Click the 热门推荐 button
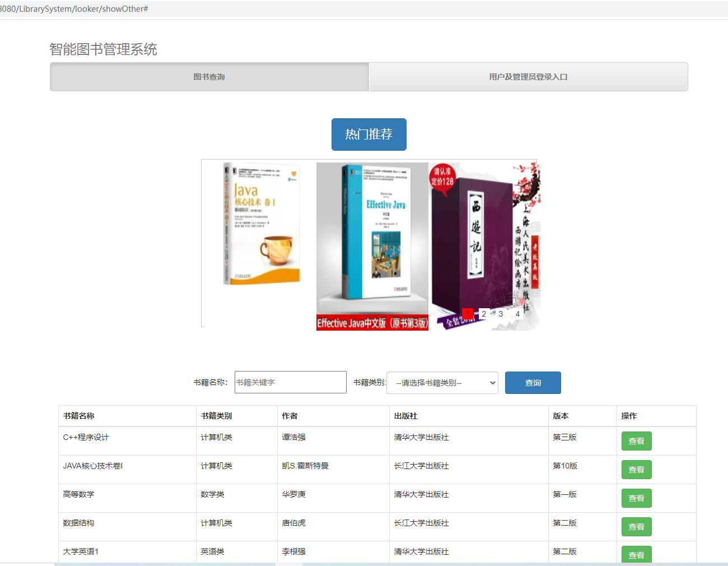 (368, 134)
